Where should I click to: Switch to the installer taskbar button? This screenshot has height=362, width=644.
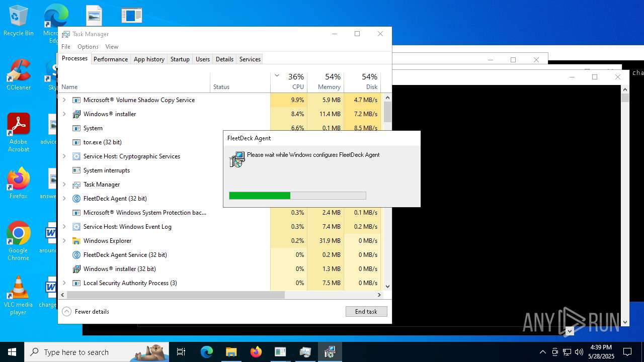coord(330,352)
